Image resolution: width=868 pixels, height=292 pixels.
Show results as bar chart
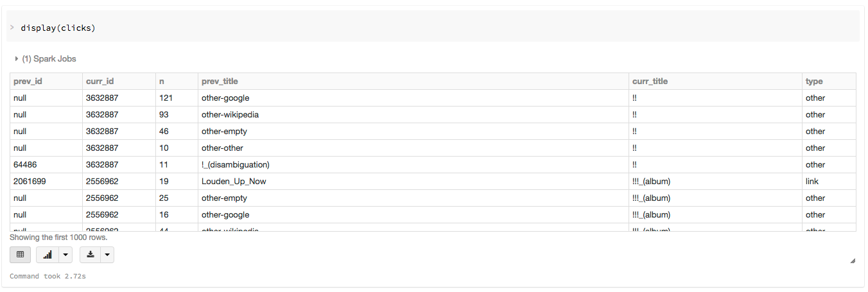pyautogui.click(x=48, y=255)
